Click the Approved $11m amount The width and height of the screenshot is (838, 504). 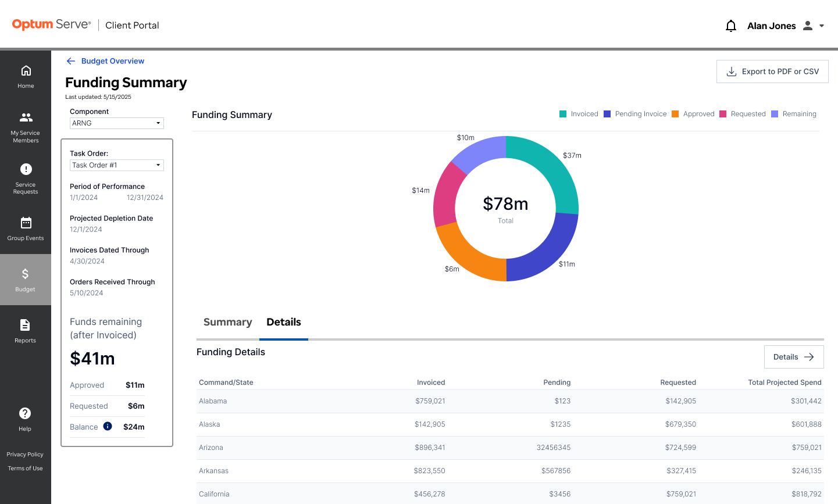pos(135,385)
